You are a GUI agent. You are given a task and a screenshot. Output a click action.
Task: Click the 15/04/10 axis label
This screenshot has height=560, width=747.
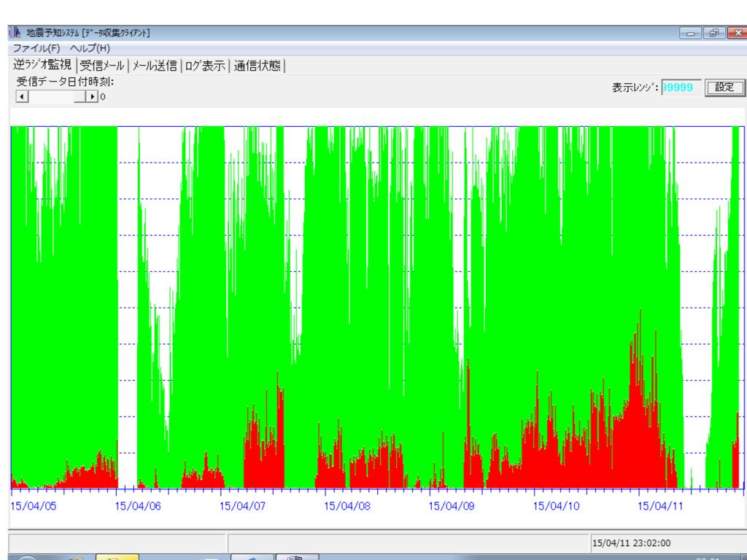point(557,506)
